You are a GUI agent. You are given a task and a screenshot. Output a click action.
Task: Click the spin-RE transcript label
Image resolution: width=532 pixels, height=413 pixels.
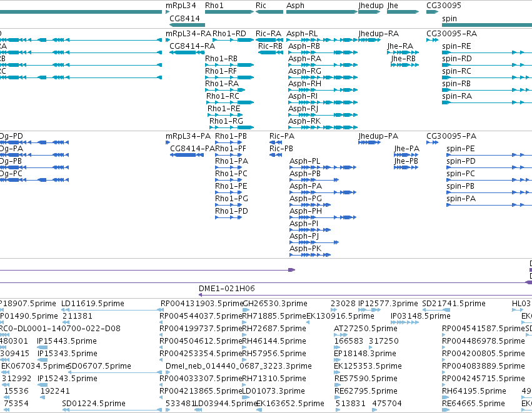[457, 46]
